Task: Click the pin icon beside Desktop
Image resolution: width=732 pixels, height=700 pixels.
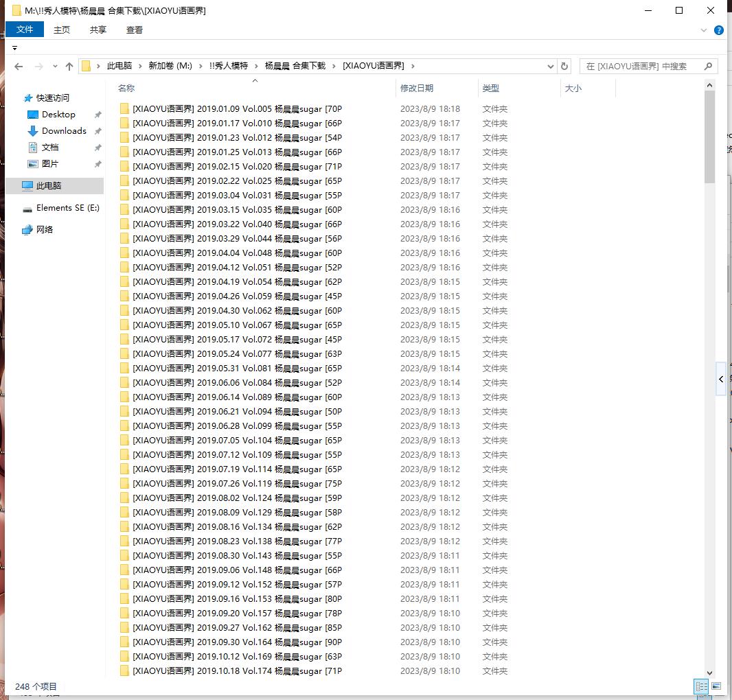Action: pyautogui.click(x=98, y=115)
